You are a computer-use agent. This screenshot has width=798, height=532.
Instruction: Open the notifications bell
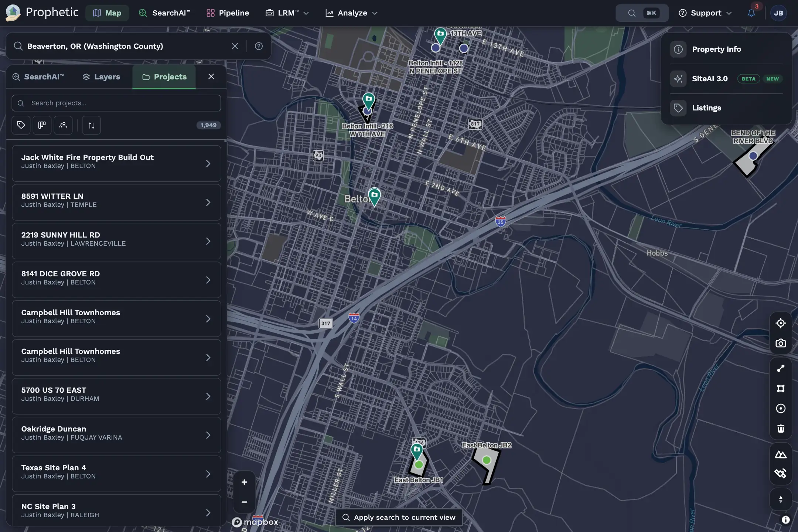751,13
